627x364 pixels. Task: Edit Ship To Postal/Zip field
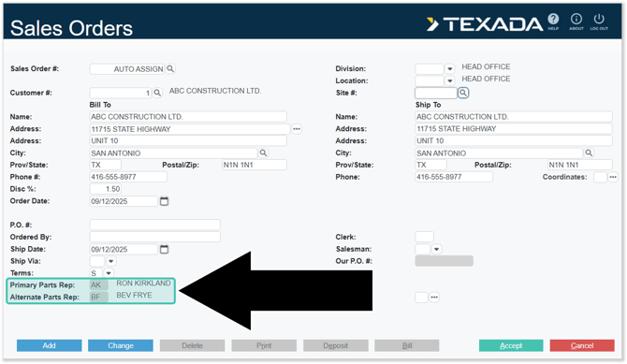[580, 165]
